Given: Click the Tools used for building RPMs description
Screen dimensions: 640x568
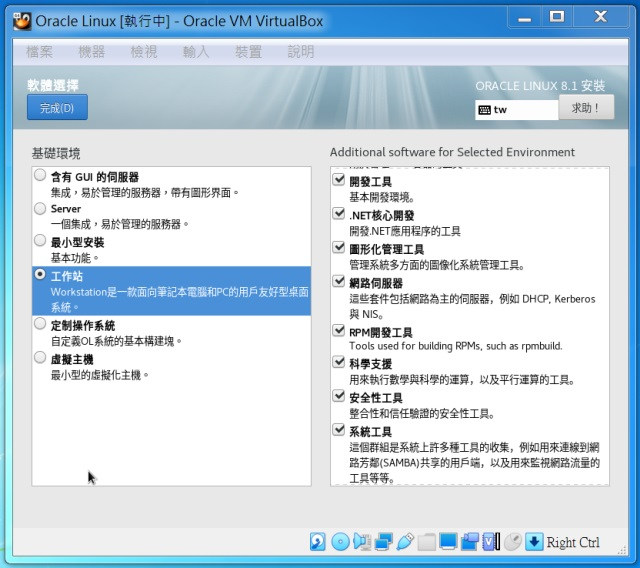Looking at the screenshot, I should click(x=456, y=346).
